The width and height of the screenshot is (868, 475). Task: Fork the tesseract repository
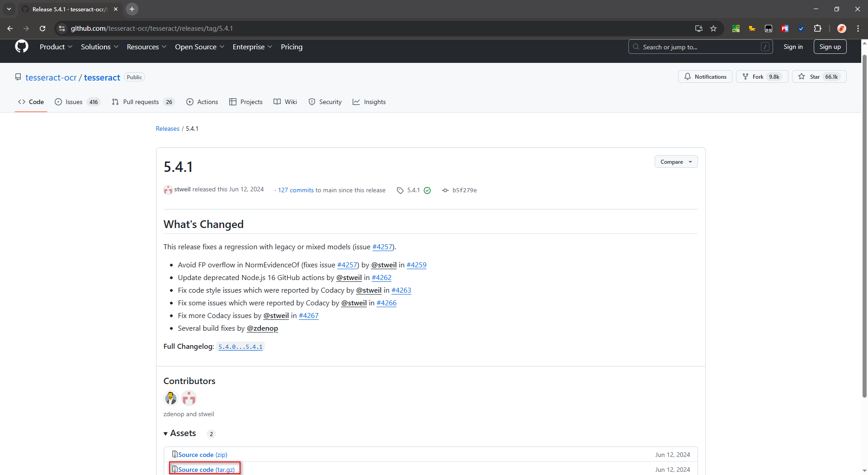pyautogui.click(x=762, y=77)
